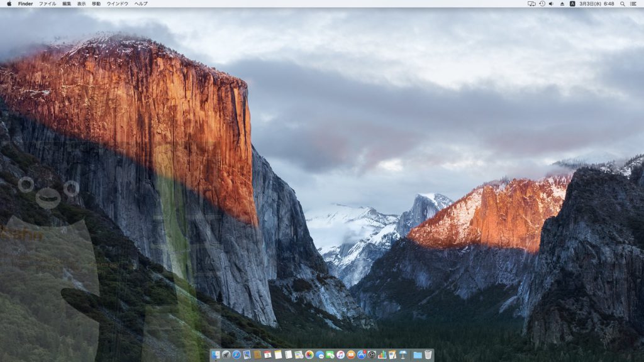Viewport: 644px width, 362px height.
Task: Open Calendar icon in Dock
Action: [268, 354]
